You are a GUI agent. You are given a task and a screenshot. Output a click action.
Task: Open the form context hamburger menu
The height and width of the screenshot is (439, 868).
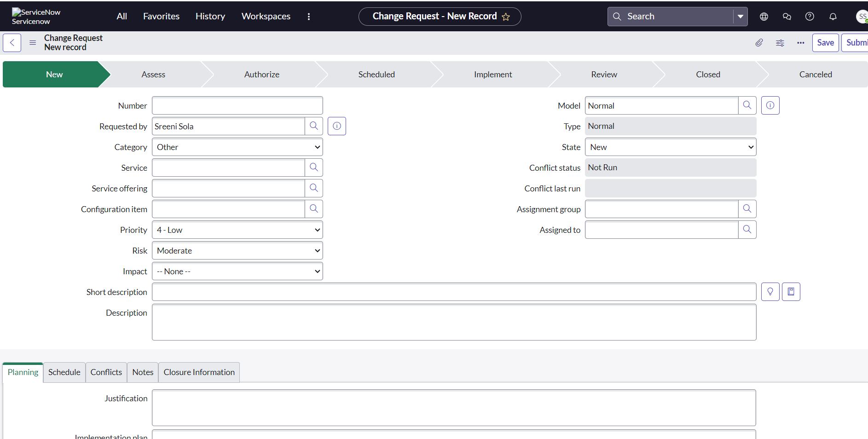(x=33, y=43)
